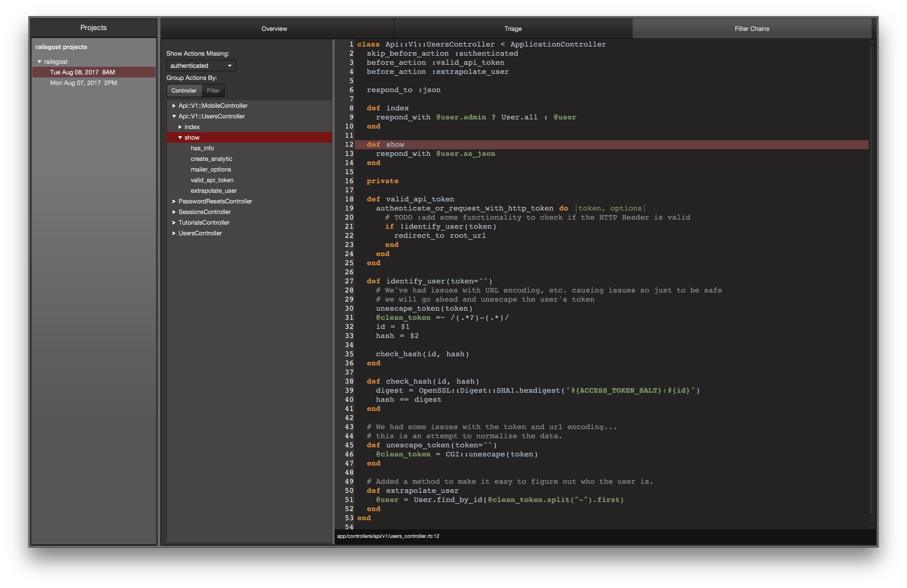The width and height of the screenshot is (907, 588).
Task: Click the 'private' keyword line
Action: 383,181
